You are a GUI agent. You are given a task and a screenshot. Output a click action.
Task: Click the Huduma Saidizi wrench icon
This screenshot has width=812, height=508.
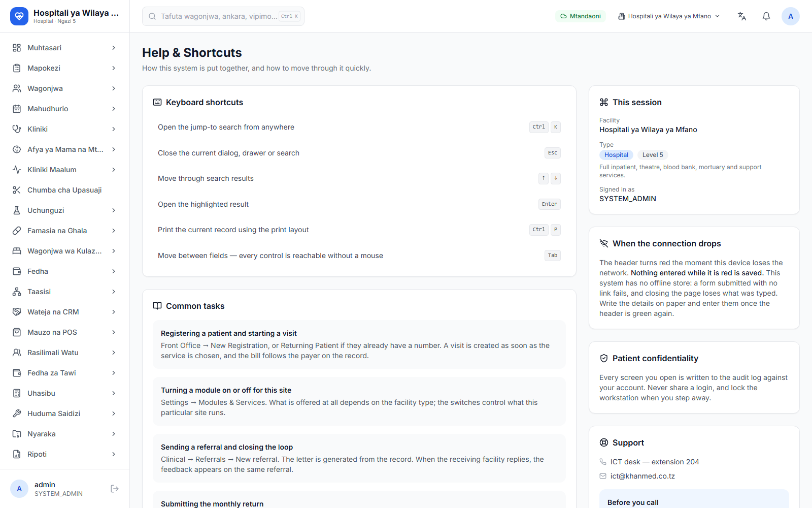[x=17, y=414]
